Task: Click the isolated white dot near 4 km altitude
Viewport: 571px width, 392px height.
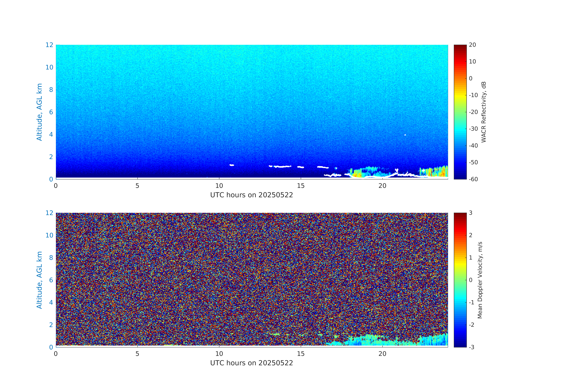Action: pyautogui.click(x=405, y=135)
